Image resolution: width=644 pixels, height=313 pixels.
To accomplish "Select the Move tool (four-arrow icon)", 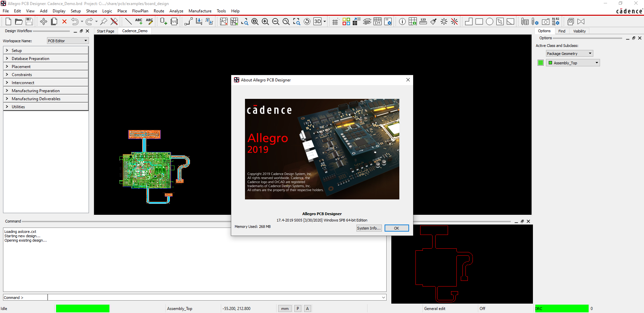I will [44, 22].
